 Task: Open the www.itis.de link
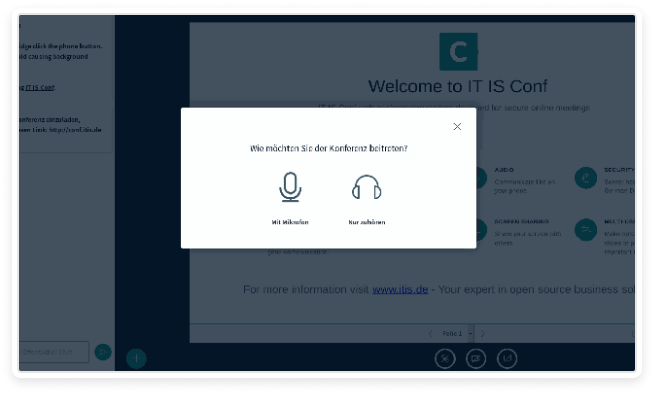click(x=400, y=289)
